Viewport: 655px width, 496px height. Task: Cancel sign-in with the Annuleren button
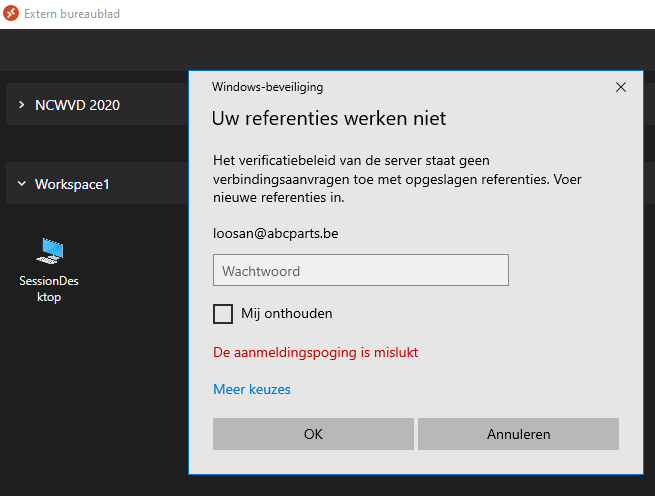tap(518, 434)
